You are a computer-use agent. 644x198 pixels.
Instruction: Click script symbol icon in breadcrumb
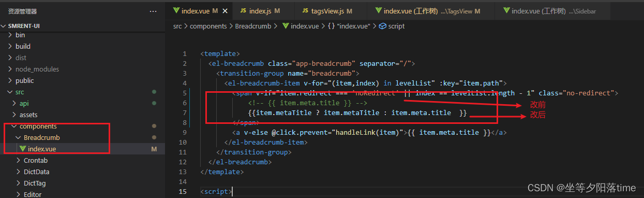[383, 26]
